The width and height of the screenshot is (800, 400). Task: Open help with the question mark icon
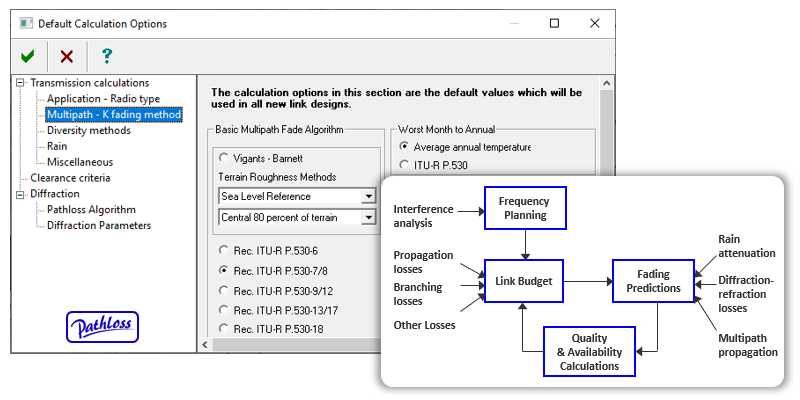coord(107,57)
